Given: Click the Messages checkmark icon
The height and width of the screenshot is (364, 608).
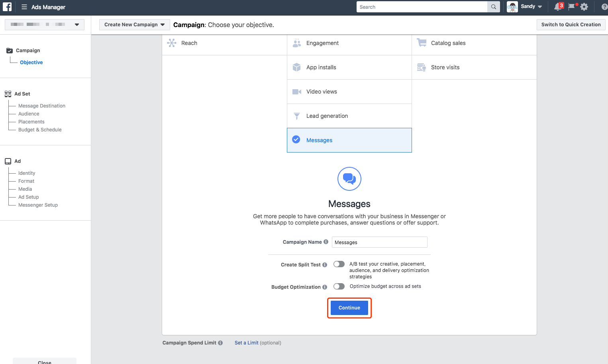Looking at the screenshot, I should (296, 139).
